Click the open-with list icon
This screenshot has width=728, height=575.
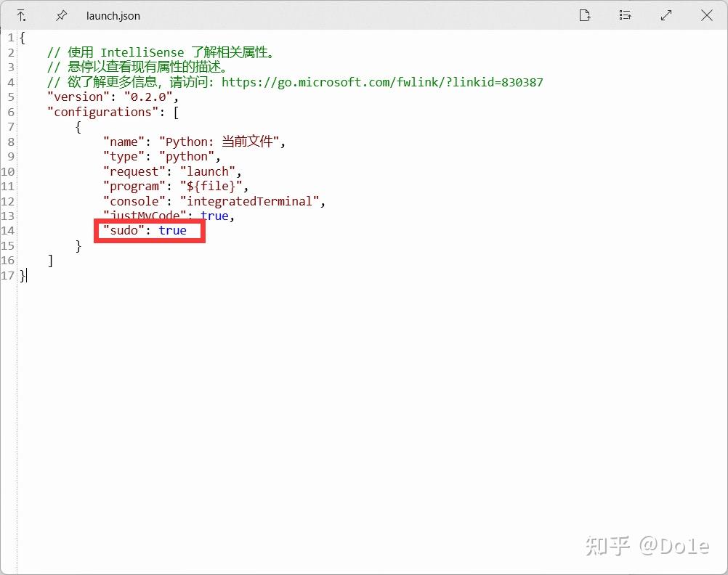pos(625,15)
